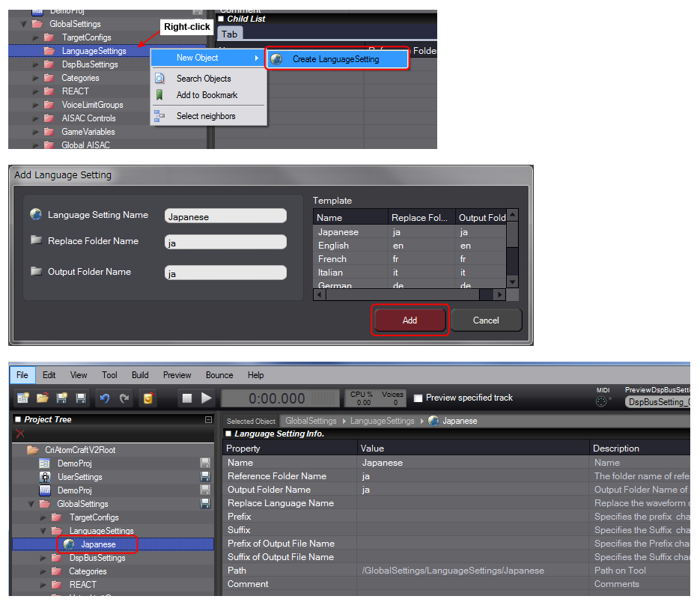Click the Add button in dialog
Viewport: 700px width, 605px height.
coord(410,320)
